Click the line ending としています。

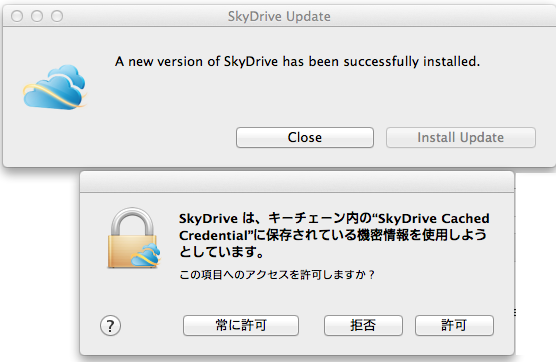[x=222, y=252]
